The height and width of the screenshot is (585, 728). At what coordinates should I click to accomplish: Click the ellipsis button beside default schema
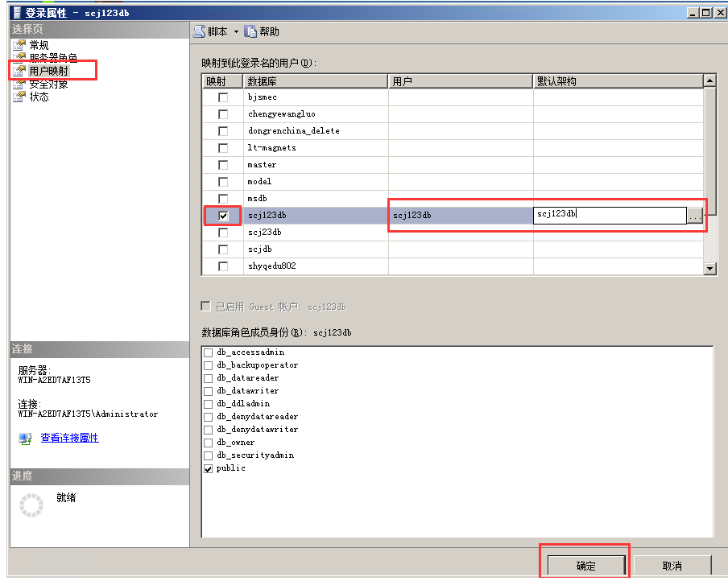coord(694,216)
